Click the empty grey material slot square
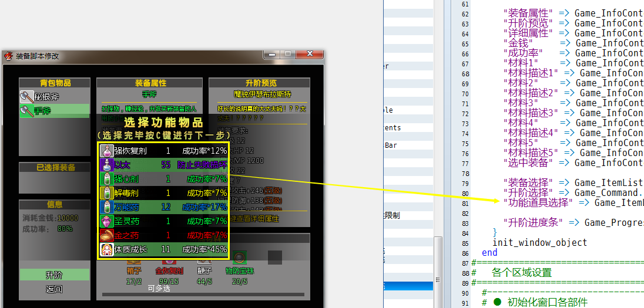The width and height of the screenshot is (644, 308). [x=275, y=257]
